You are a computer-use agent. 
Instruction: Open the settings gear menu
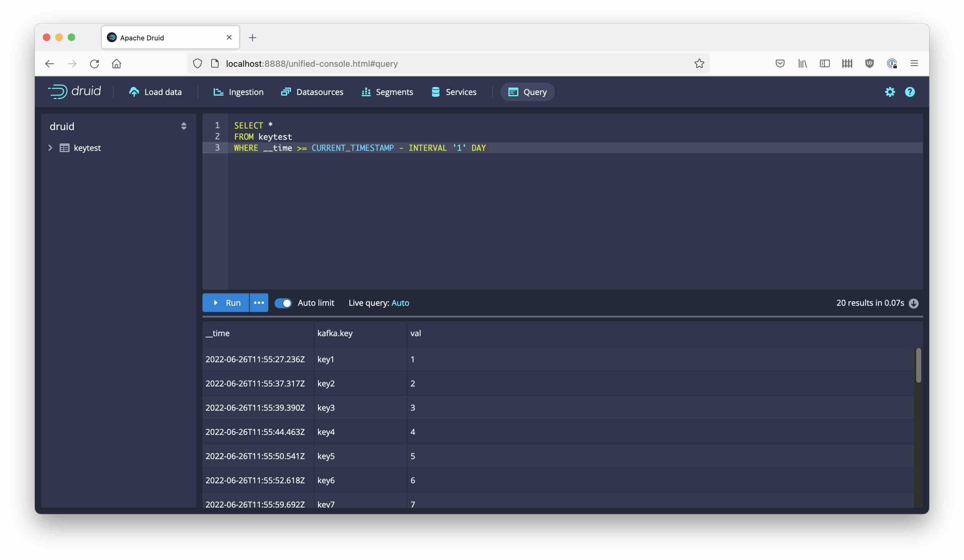pos(889,92)
